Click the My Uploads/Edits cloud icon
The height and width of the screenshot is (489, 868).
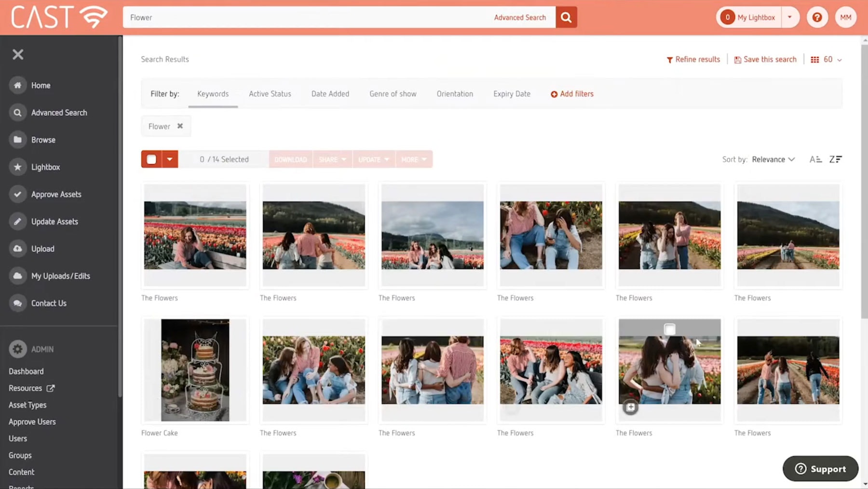coord(17,276)
